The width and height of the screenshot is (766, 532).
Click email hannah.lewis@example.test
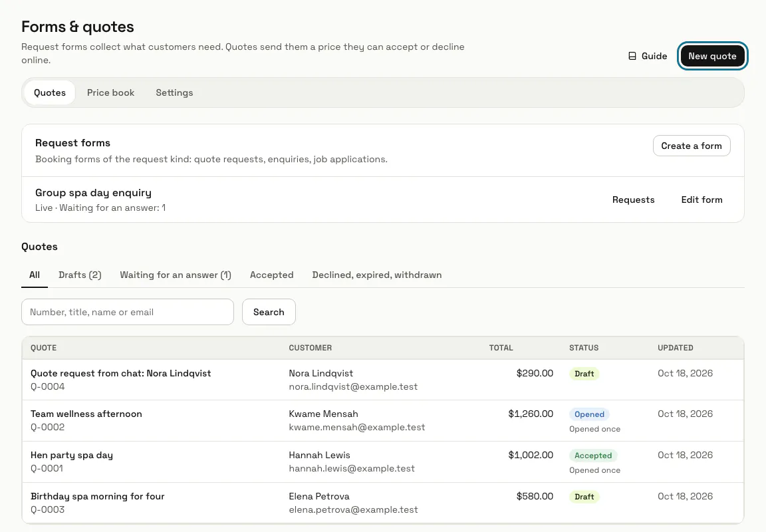(x=352, y=468)
